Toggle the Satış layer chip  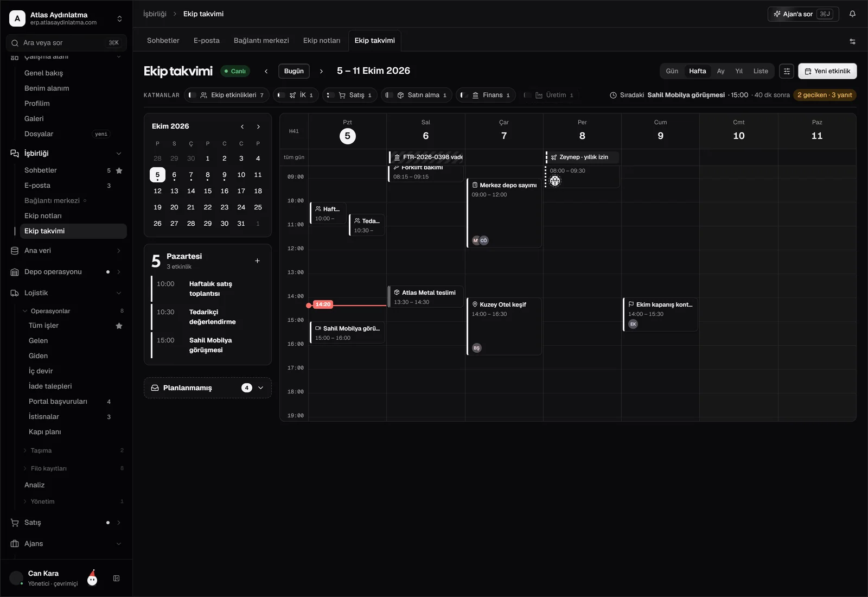[350, 95]
